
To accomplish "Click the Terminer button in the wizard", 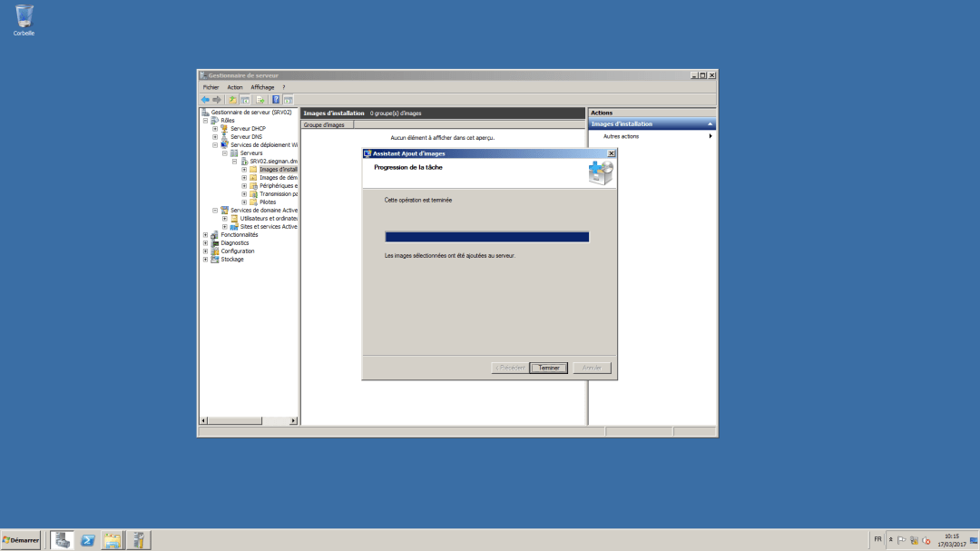I will pyautogui.click(x=548, y=368).
